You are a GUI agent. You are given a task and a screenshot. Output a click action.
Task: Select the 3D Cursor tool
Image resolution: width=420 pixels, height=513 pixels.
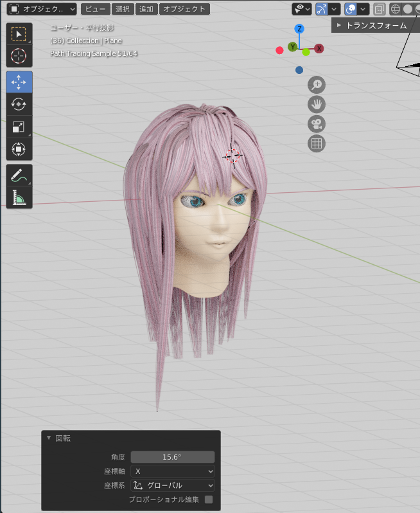click(x=19, y=56)
